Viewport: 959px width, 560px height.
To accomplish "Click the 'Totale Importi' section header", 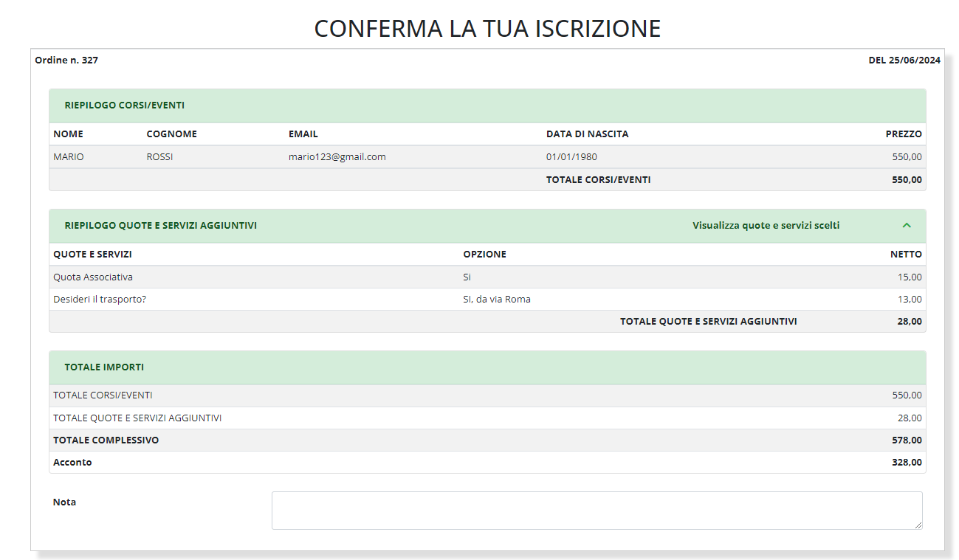I will click(x=104, y=367).
